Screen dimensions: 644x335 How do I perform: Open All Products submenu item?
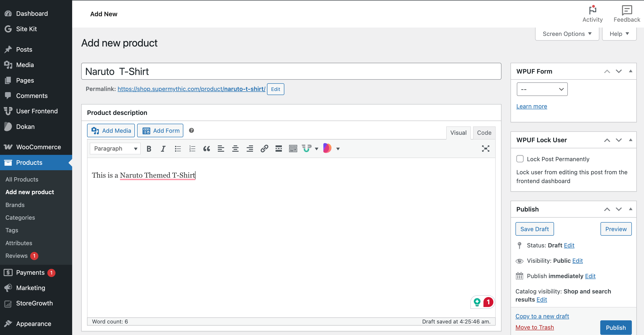(22, 179)
